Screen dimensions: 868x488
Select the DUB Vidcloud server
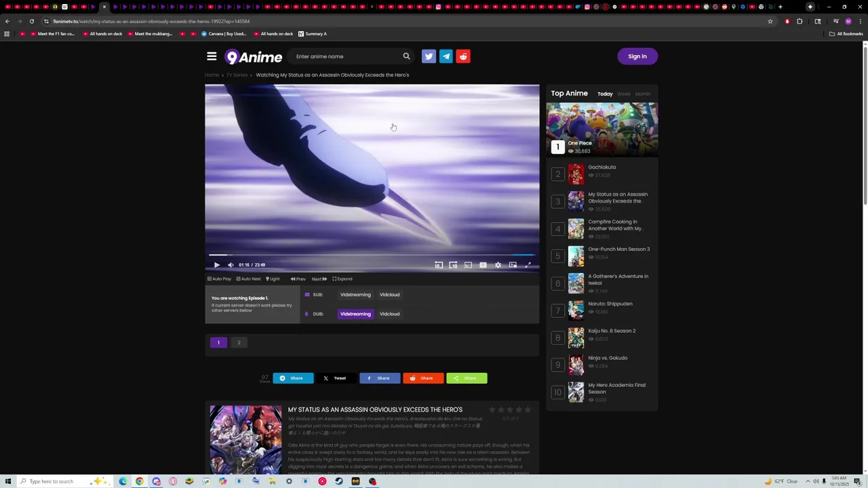coord(389,314)
